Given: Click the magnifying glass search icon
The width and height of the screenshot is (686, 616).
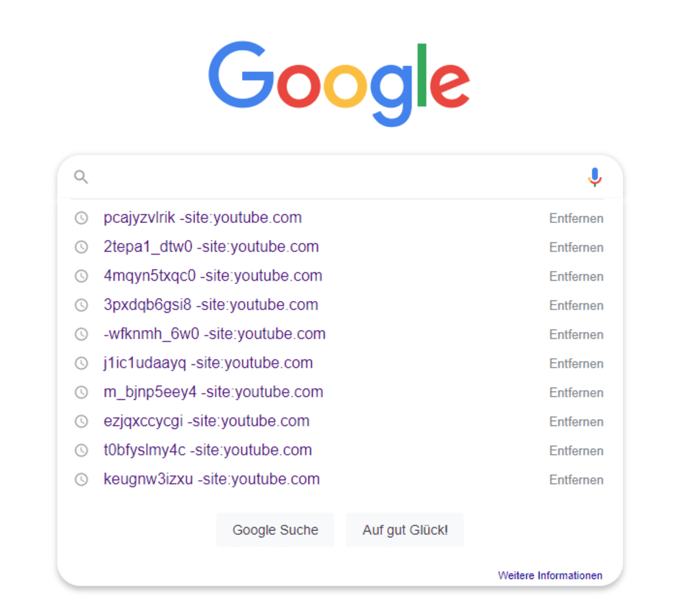Looking at the screenshot, I should coord(81,177).
